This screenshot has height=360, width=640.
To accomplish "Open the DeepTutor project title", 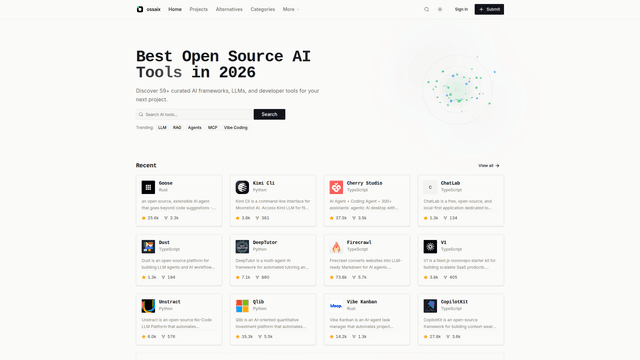I will [265, 242].
